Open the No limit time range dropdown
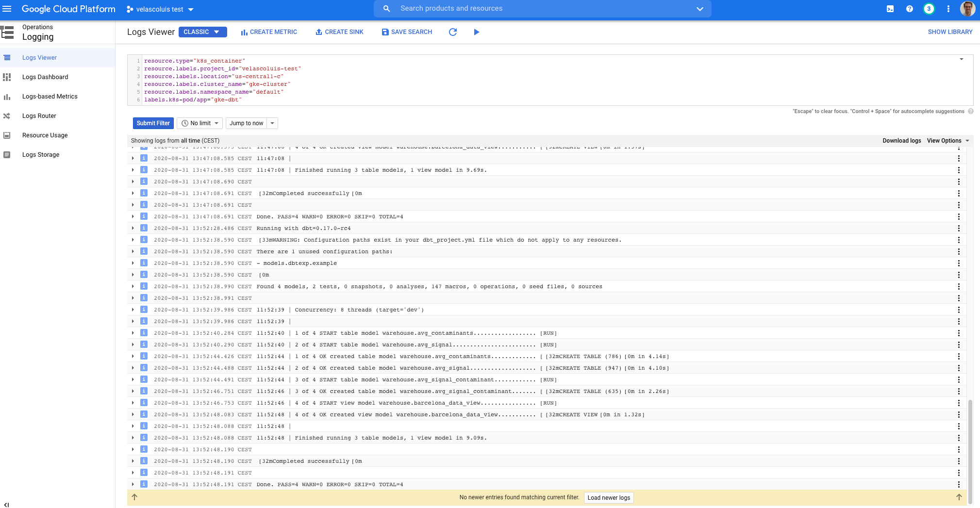The width and height of the screenshot is (980, 508). (199, 123)
